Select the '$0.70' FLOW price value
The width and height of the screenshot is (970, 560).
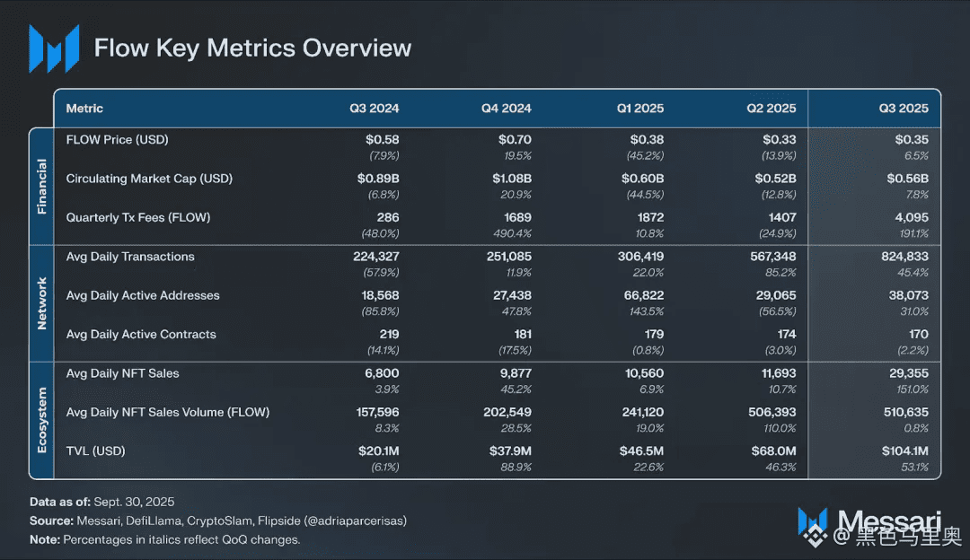515,140
